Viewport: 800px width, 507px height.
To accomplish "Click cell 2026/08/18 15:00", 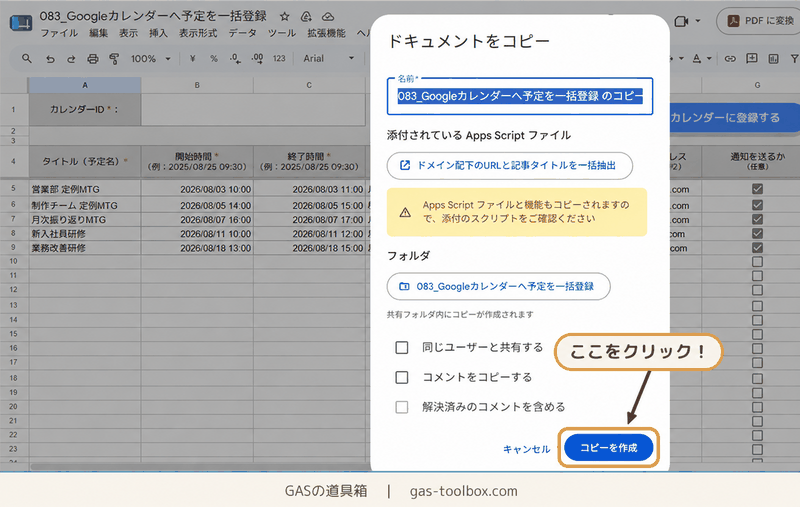I will pyautogui.click(x=309, y=248).
